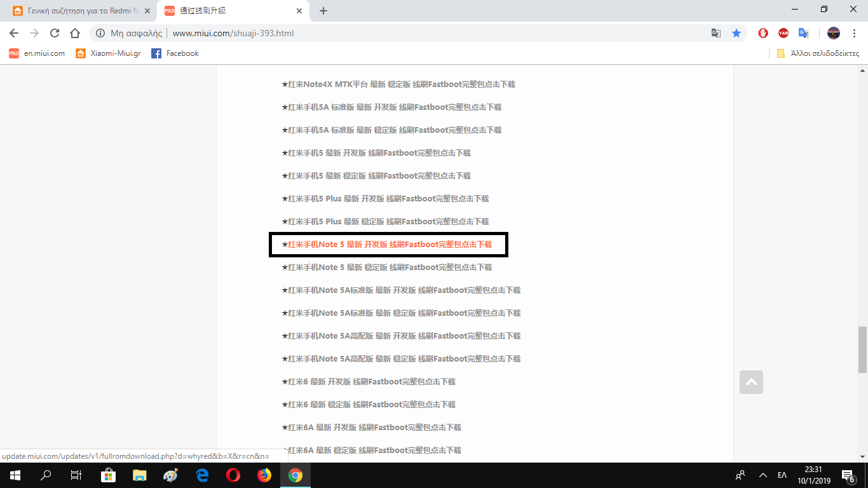Back to top of page arrow button
The width and height of the screenshot is (868, 488).
tap(751, 382)
